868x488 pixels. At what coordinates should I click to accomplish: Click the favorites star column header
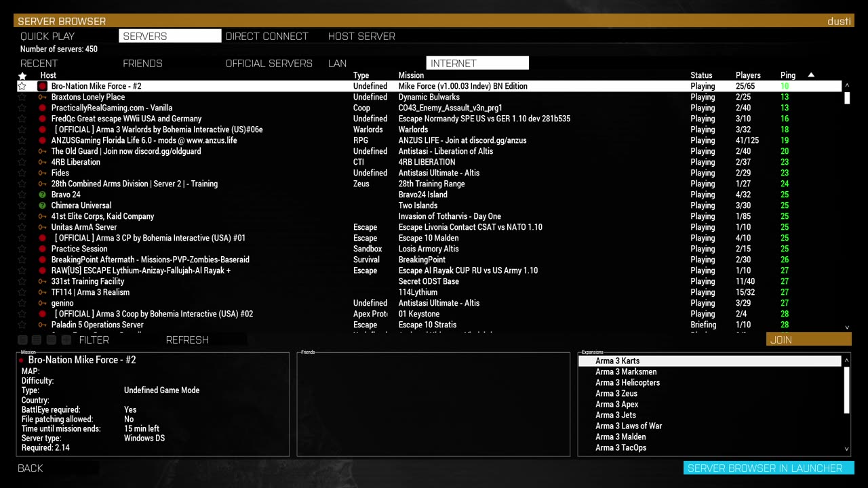tap(22, 75)
